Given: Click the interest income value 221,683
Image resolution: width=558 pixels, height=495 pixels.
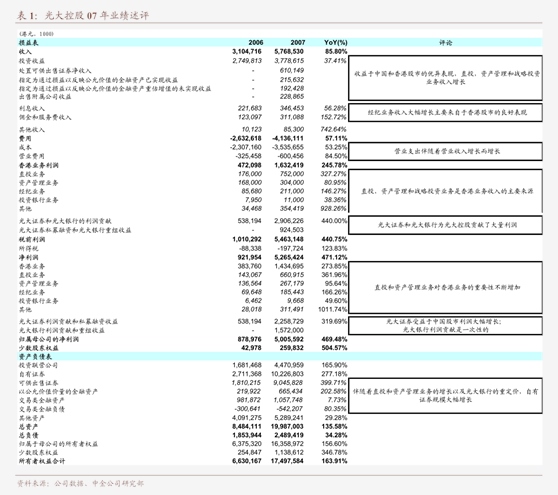Looking at the screenshot, I should tap(249, 108).
